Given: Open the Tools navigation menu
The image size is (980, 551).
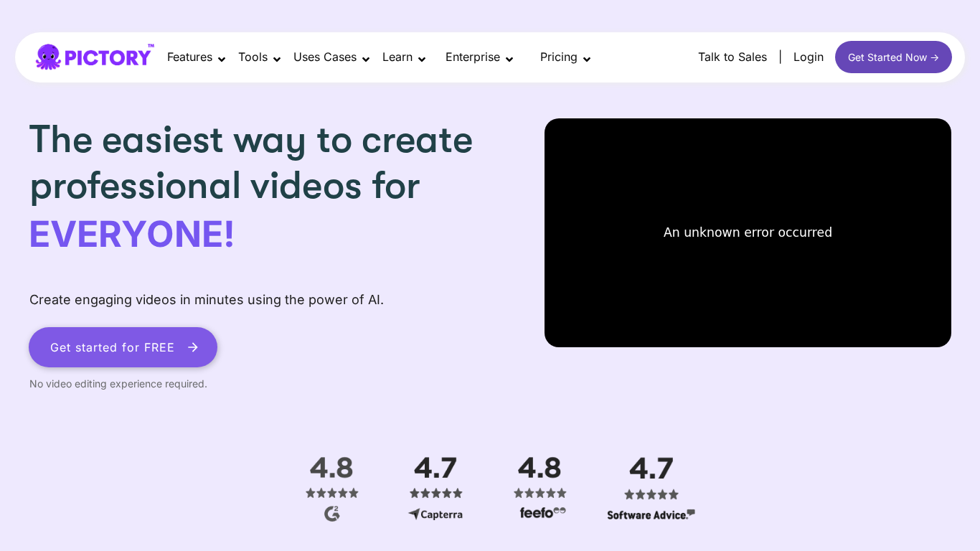Looking at the screenshot, I should (253, 57).
